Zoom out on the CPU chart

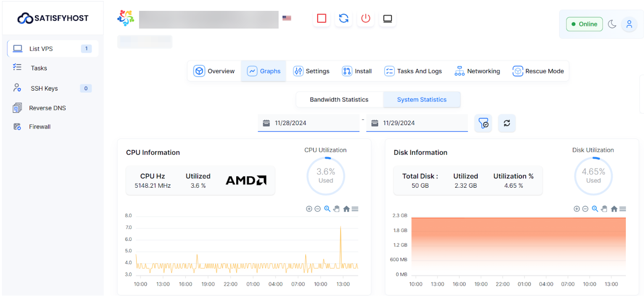click(318, 209)
